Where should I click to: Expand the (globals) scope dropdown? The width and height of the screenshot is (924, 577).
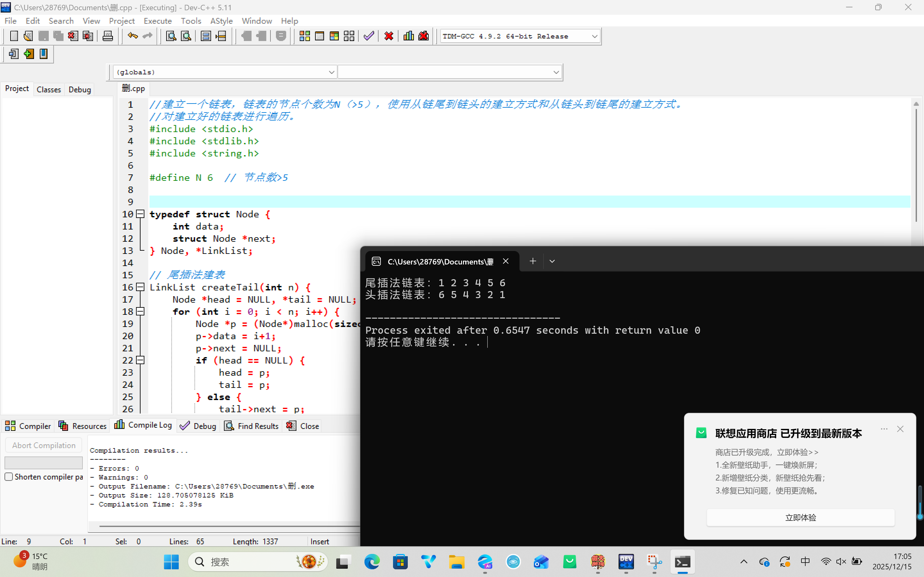click(331, 72)
